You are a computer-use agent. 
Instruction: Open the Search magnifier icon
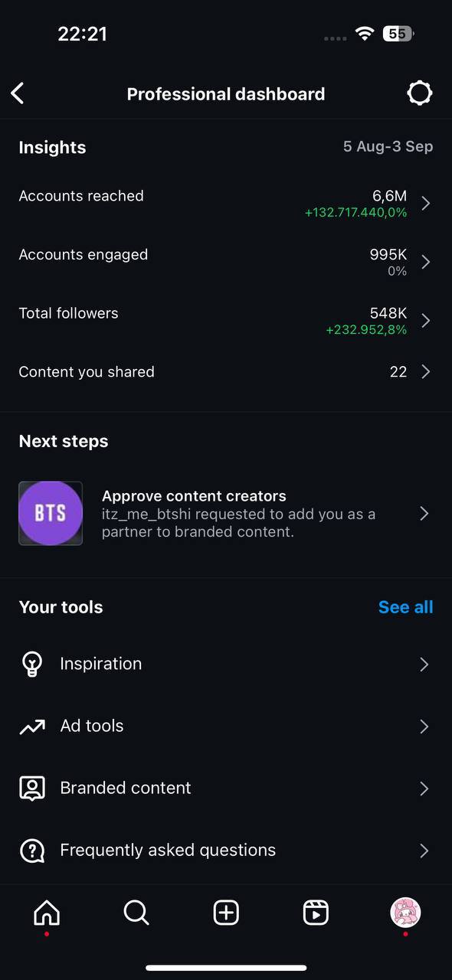136,913
